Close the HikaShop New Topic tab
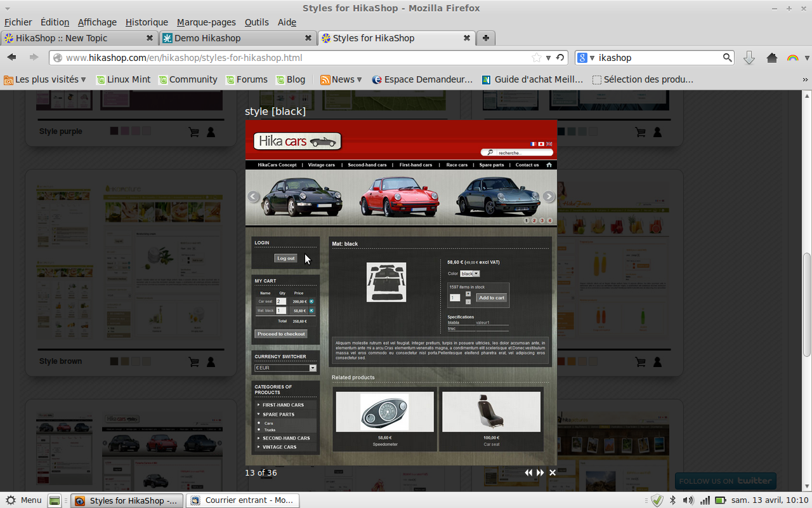The width and height of the screenshot is (812, 508). (150, 38)
